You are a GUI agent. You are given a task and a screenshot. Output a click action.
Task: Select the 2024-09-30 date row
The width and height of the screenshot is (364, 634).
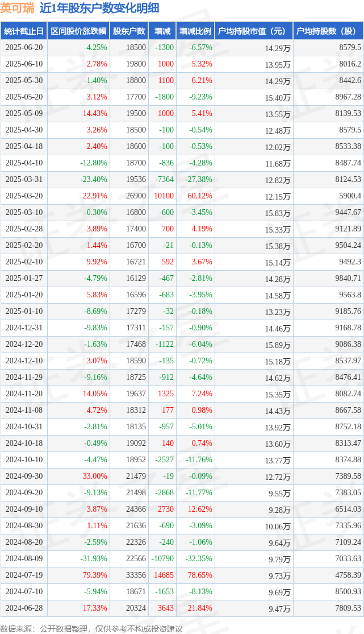click(182, 476)
